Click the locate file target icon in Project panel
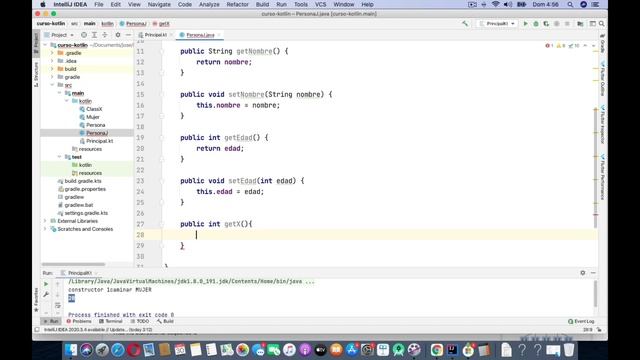The width and height of the screenshot is (640, 360). pyautogui.click(x=84, y=35)
